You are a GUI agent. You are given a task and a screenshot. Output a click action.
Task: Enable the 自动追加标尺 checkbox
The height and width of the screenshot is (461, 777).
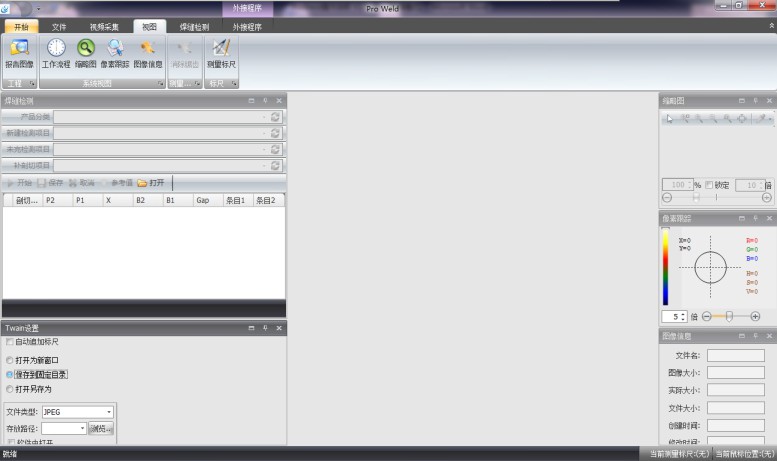(10, 342)
